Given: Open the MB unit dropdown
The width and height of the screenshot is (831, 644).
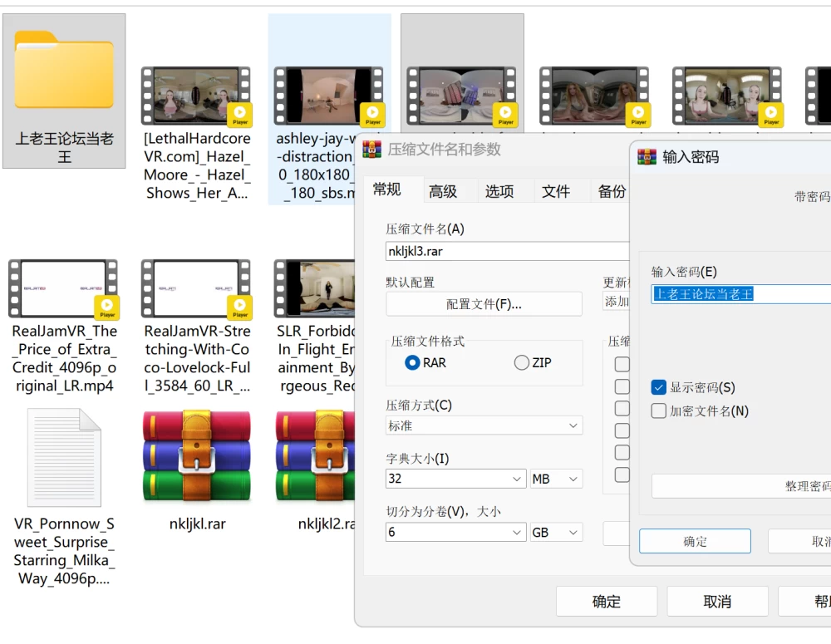Looking at the screenshot, I should pos(556,479).
